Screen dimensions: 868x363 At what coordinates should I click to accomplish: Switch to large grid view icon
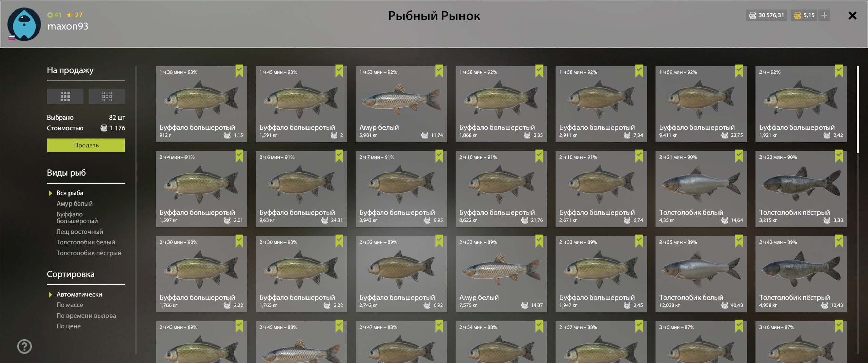(x=65, y=97)
